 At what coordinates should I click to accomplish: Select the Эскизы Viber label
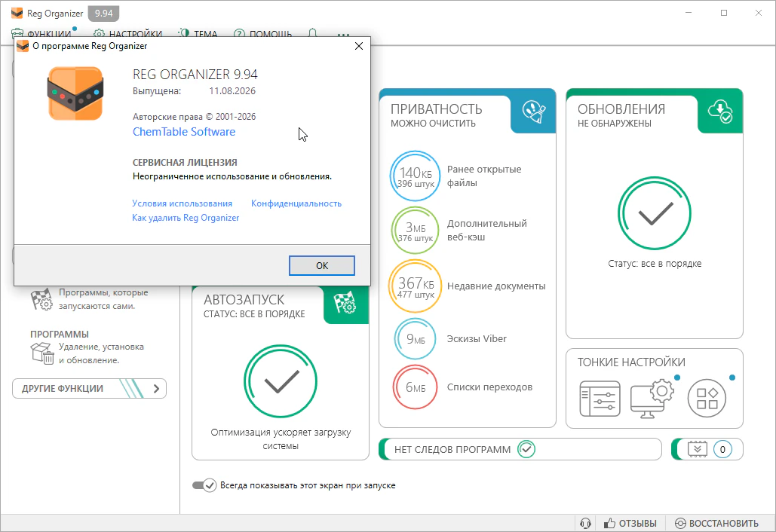[477, 339]
